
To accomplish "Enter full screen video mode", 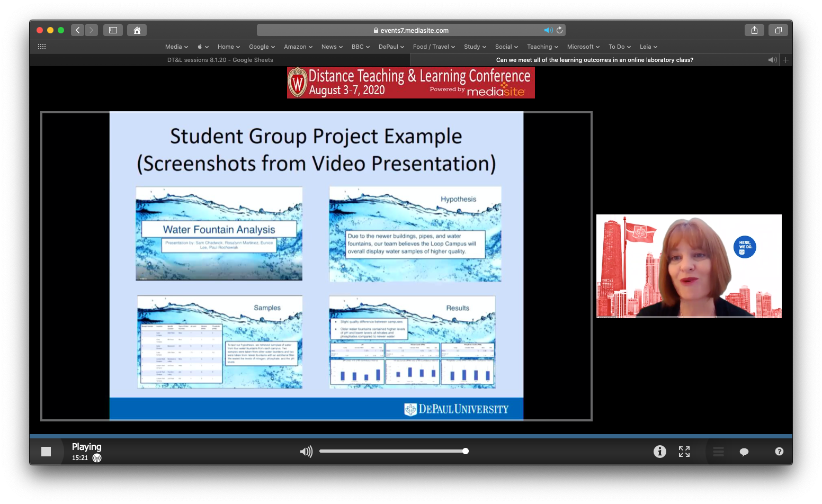I will [x=684, y=452].
